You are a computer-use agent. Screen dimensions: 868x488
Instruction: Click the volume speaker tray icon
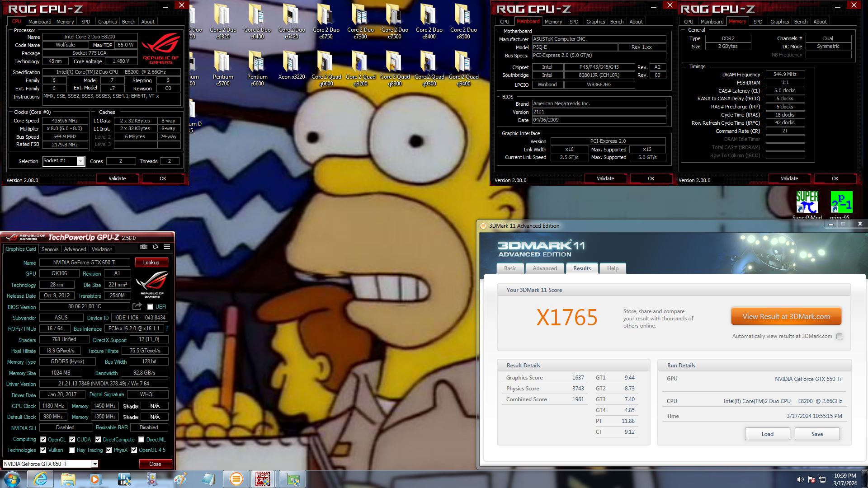tap(800, 479)
